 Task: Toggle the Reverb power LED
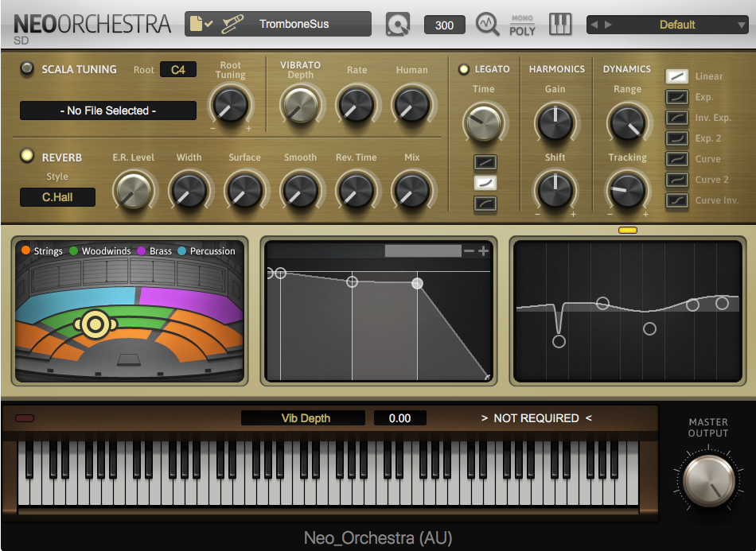pos(27,156)
